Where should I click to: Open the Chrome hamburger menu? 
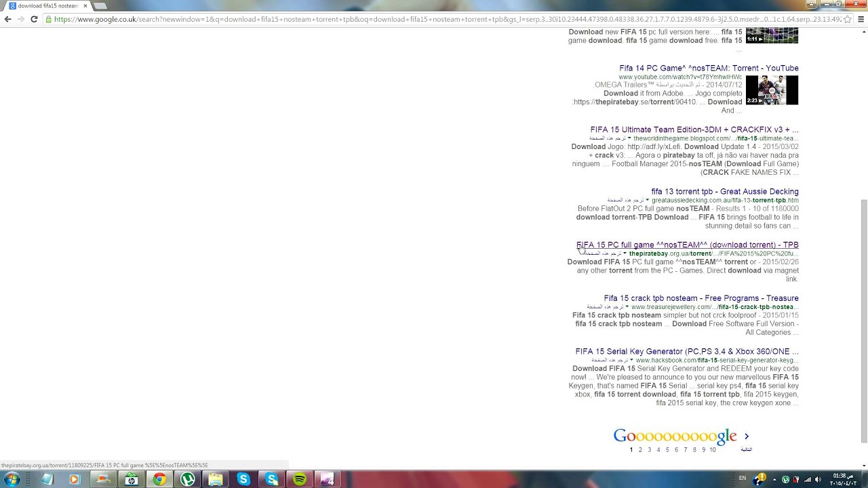click(x=861, y=19)
